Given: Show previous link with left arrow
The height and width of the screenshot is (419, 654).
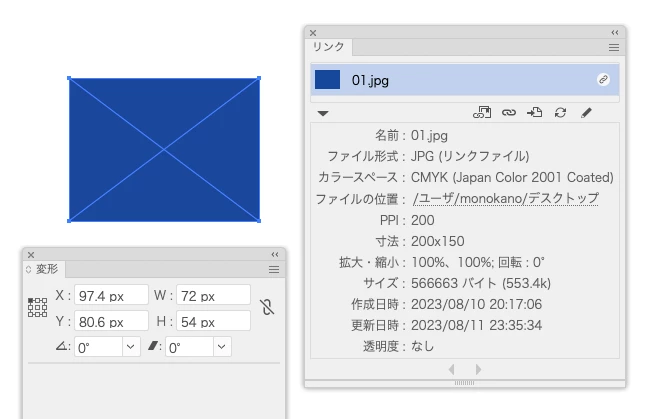Looking at the screenshot, I should (x=451, y=369).
